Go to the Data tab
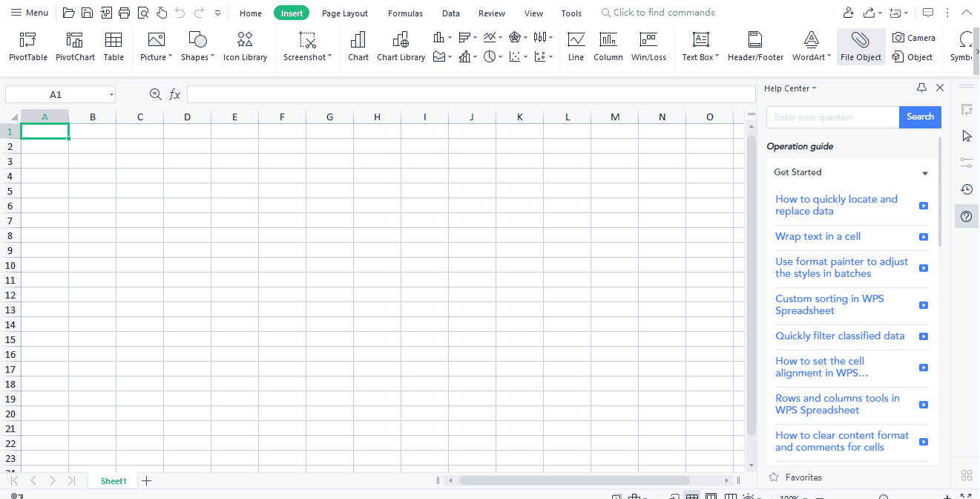The image size is (980, 499). click(x=451, y=13)
